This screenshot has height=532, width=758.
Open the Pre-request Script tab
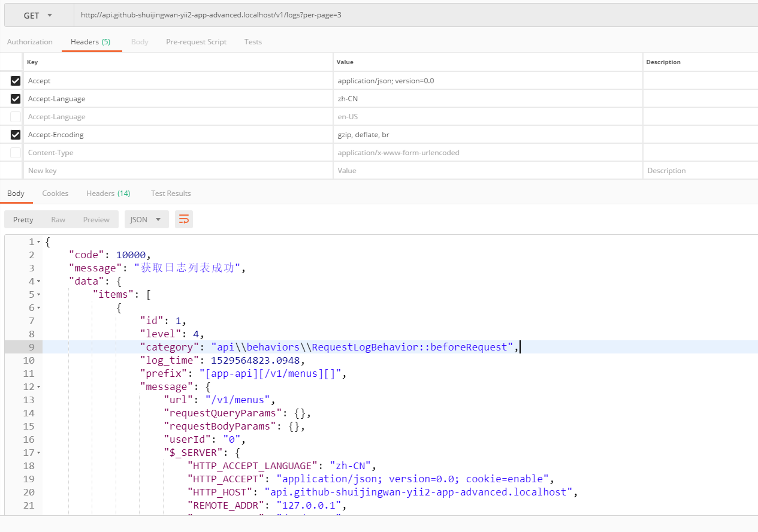196,42
